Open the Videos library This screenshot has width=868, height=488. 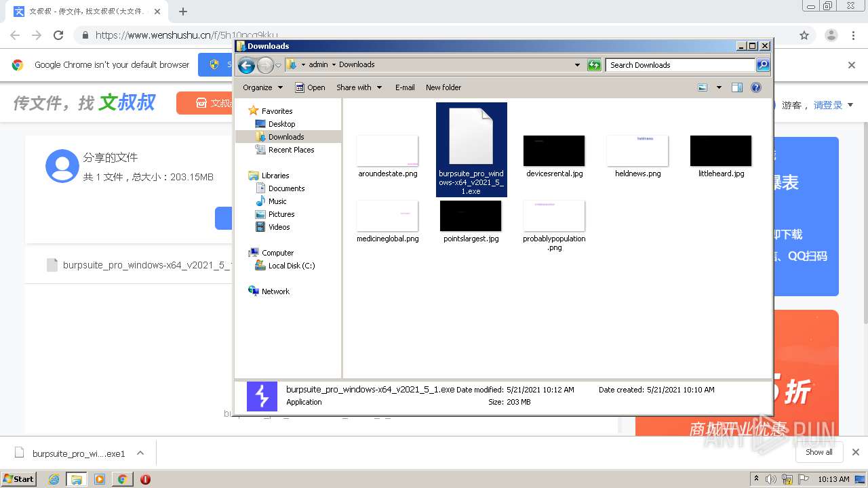click(x=279, y=227)
